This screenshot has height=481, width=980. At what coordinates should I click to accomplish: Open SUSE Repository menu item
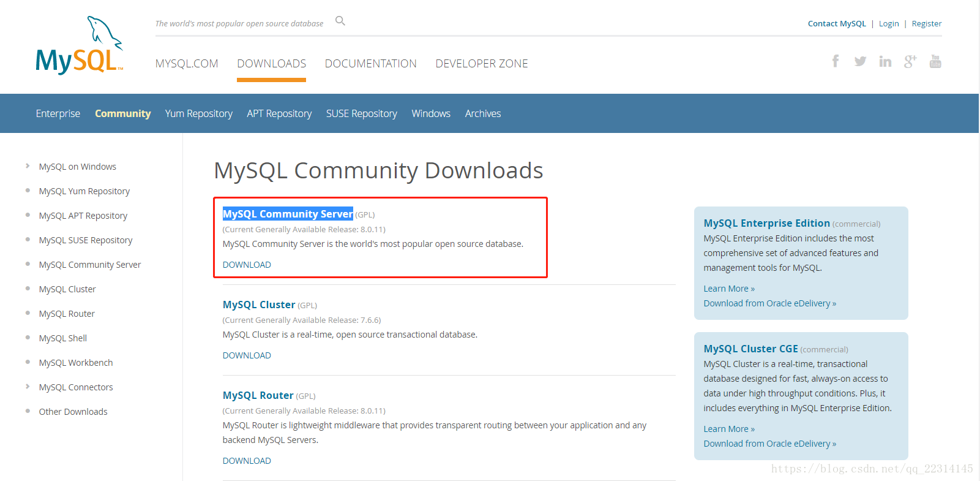click(x=362, y=113)
